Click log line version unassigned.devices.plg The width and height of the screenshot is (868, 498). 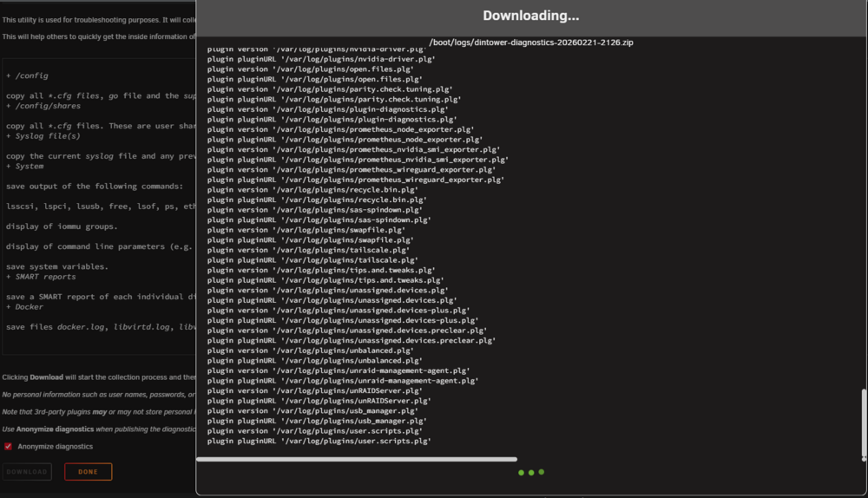pyautogui.click(x=328, y=291)
